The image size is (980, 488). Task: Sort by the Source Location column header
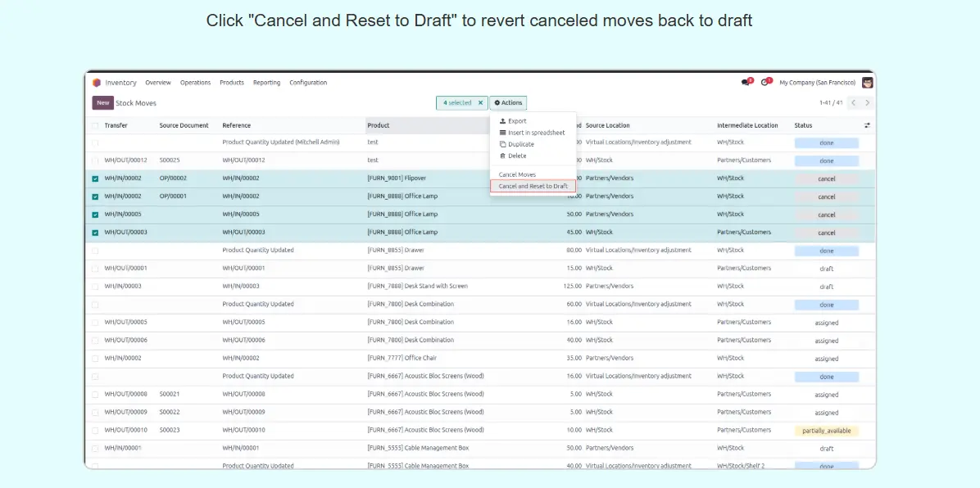(x=608, y=126)
